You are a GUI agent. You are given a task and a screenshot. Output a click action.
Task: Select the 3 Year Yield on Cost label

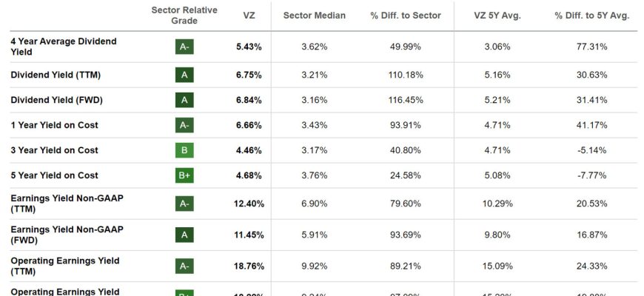tap(54, 150)
